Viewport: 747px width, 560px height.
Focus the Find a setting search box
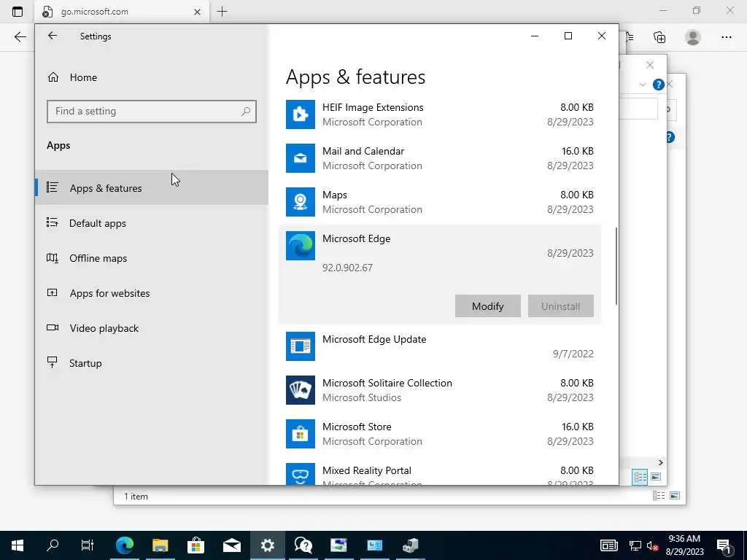point(152,112)
